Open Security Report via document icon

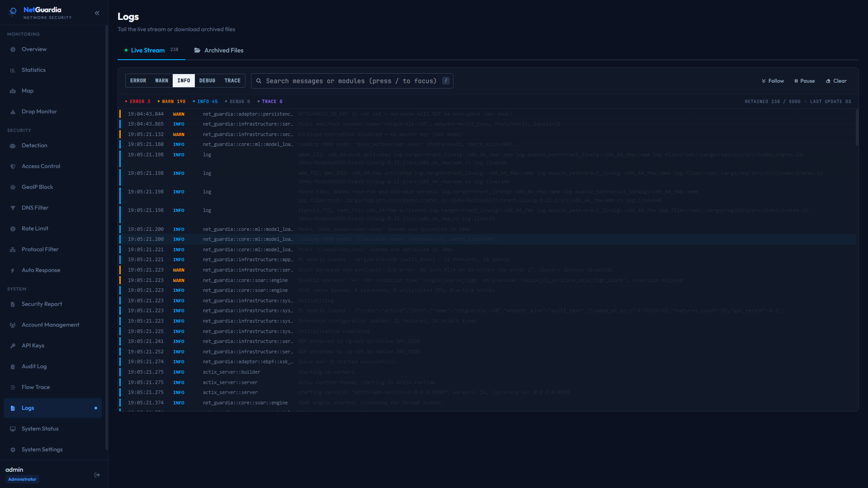coord(13,304)
